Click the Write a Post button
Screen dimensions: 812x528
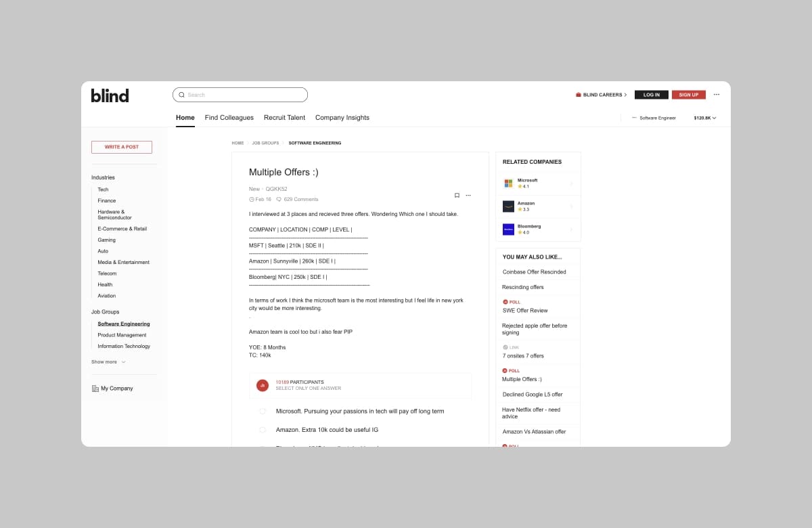pyautogui.click(x=122, y=147)
